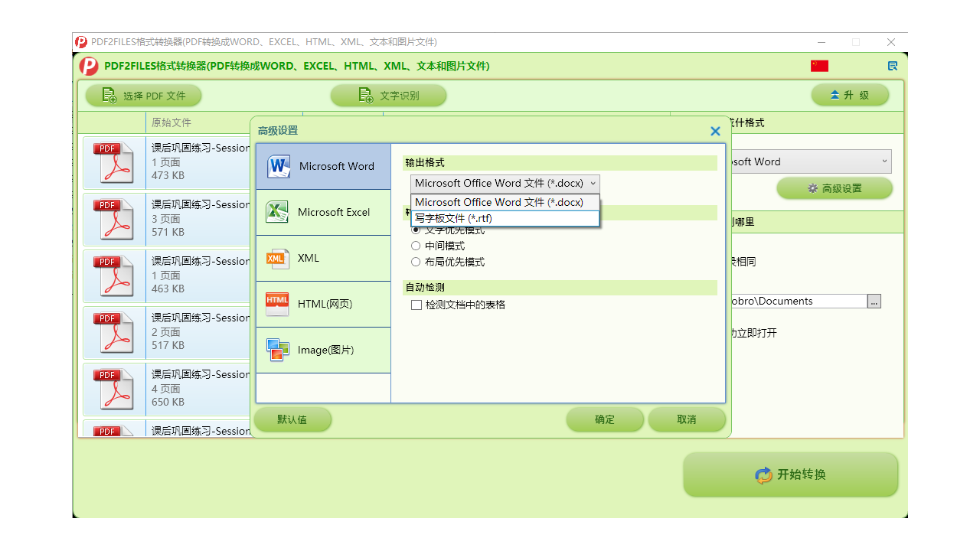The height and width of the screenshot is (551, 980).
Task: Select the 布局优先模式 radio button
Action: coord(416,261)
